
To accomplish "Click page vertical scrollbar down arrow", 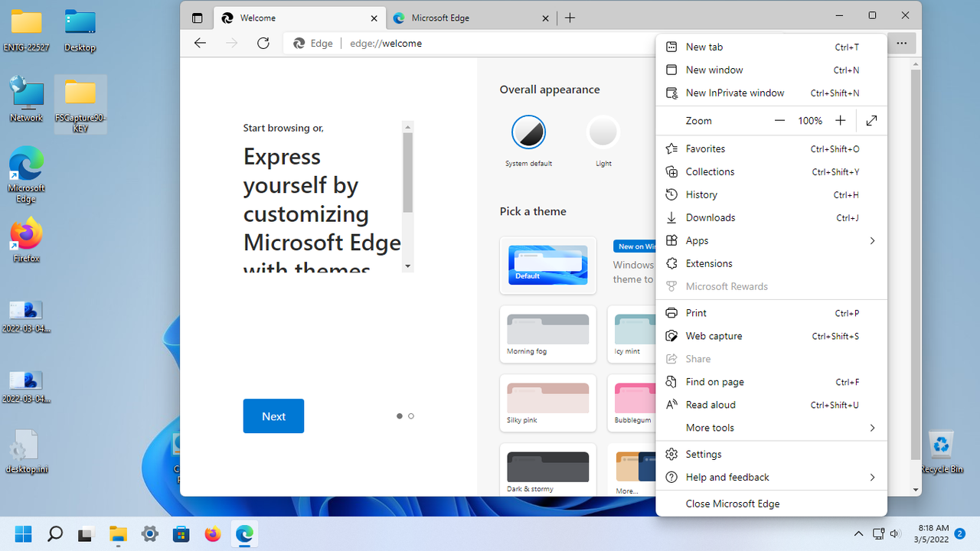I will point(916,490).
